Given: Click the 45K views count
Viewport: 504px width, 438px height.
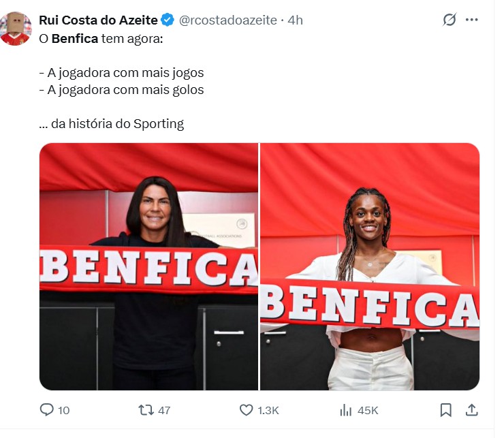Looking at the screenshot, I should [368, 410].
